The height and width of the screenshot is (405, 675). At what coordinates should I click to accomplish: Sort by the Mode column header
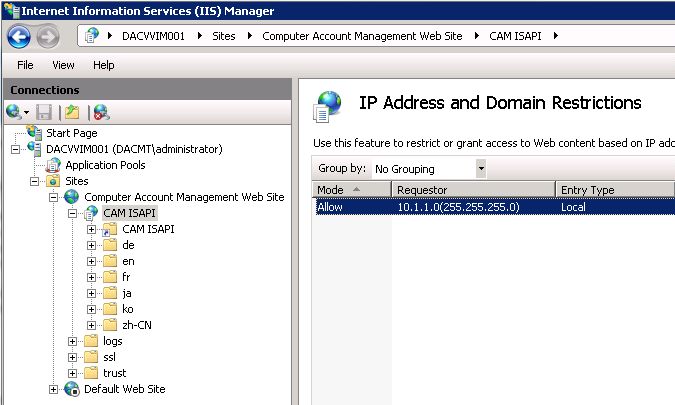coord(352,189)
